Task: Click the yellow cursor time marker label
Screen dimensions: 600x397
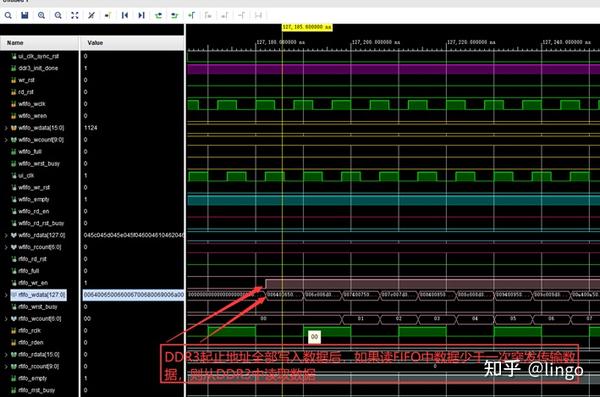Action: click(x=307, y=27)
